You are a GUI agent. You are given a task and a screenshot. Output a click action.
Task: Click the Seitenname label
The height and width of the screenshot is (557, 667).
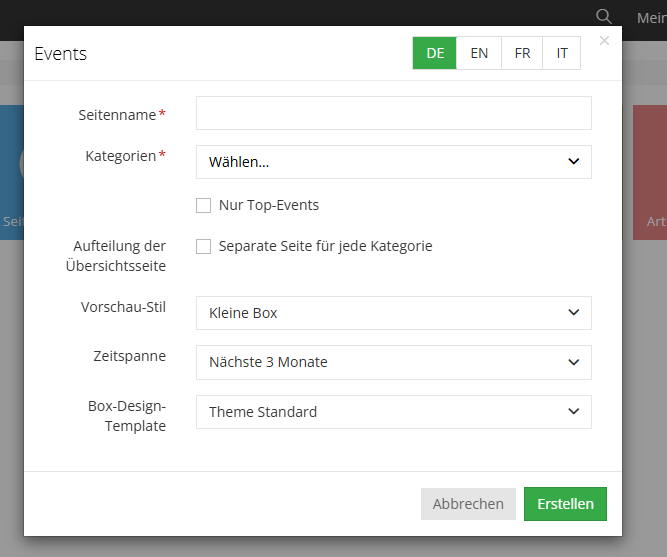point(117,115)
